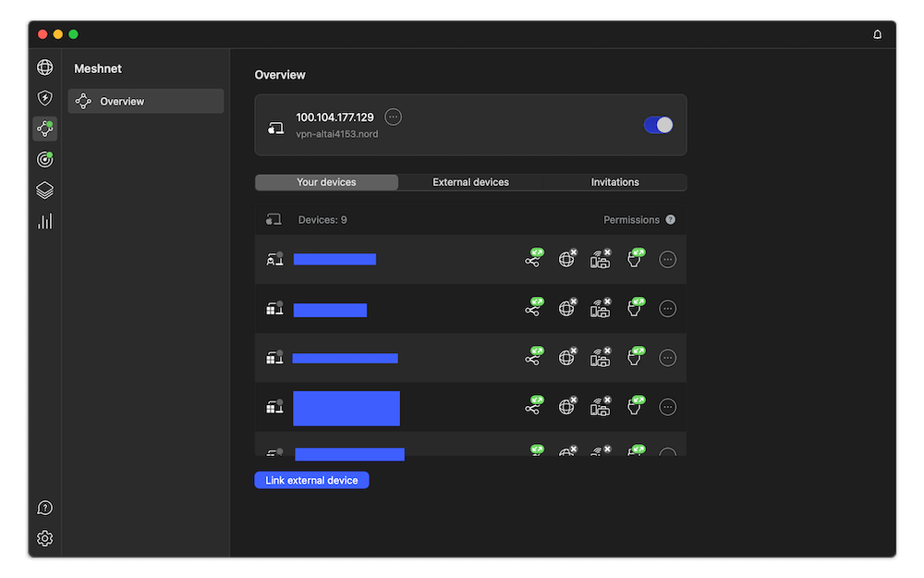
Task: Toggle remote access for first listed device
Action: [534, 258]
